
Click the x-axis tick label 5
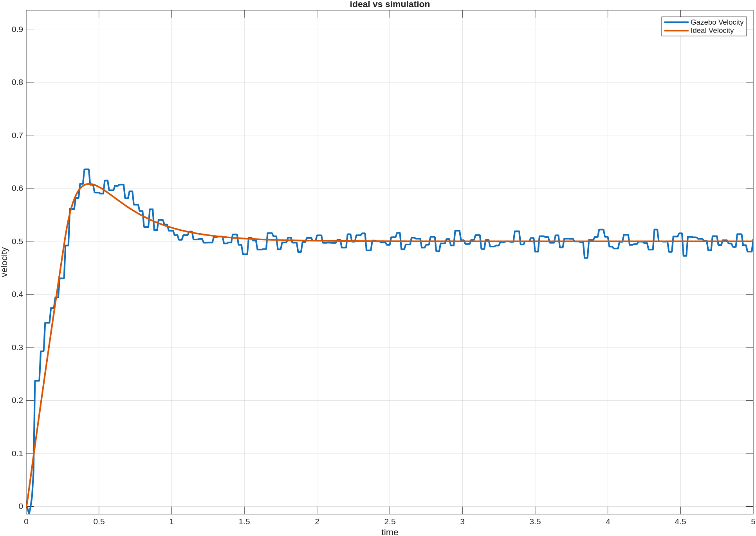coord(752,522)
